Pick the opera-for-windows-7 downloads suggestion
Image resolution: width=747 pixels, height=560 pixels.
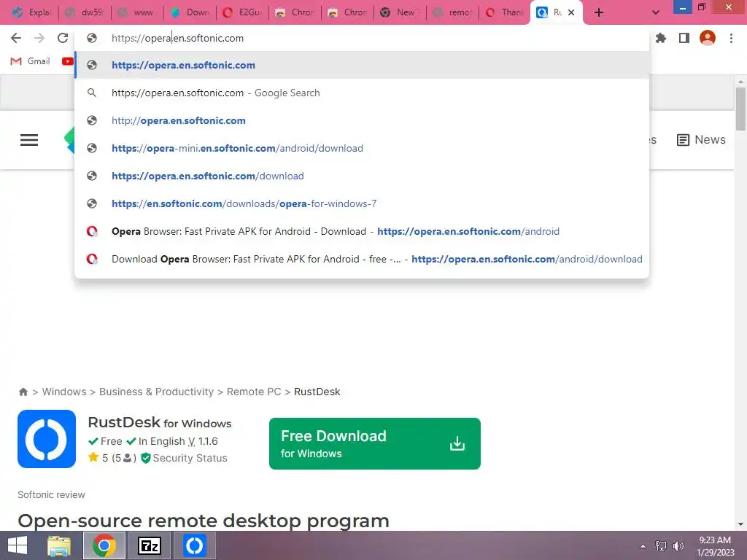pyautogui.click(x=362, y=203)
